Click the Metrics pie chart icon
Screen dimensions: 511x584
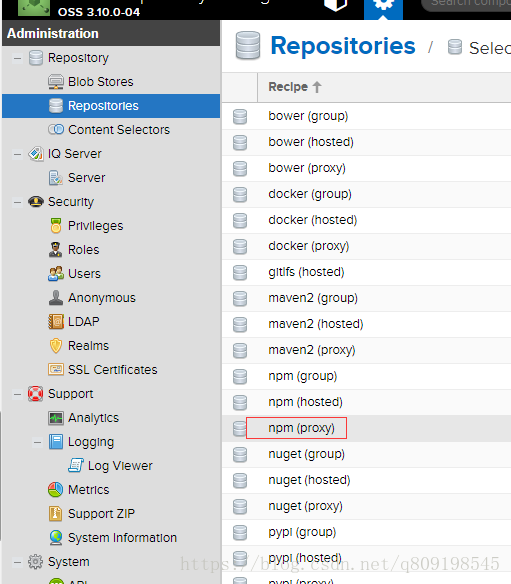(x=55, y=490)
